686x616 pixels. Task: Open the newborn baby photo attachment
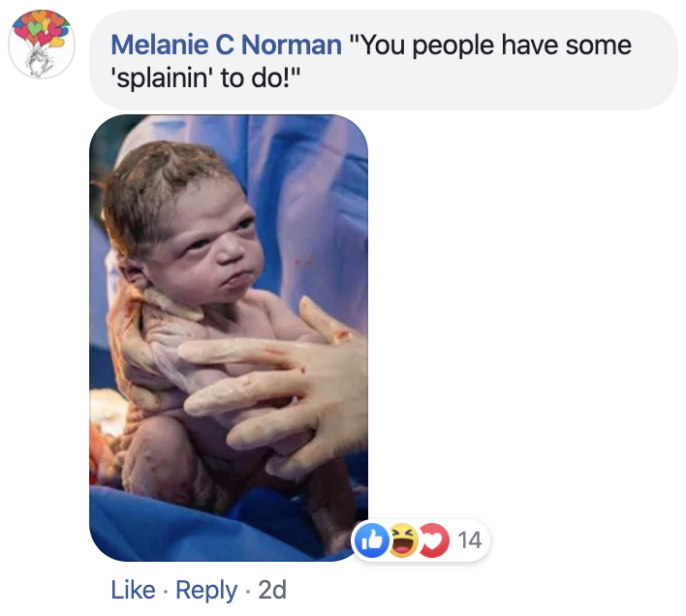(229, 337)
